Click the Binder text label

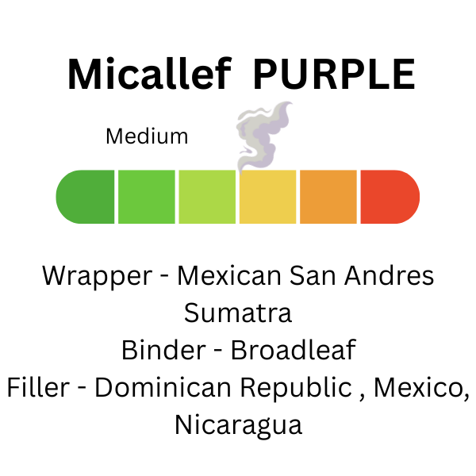coord(163,350)
